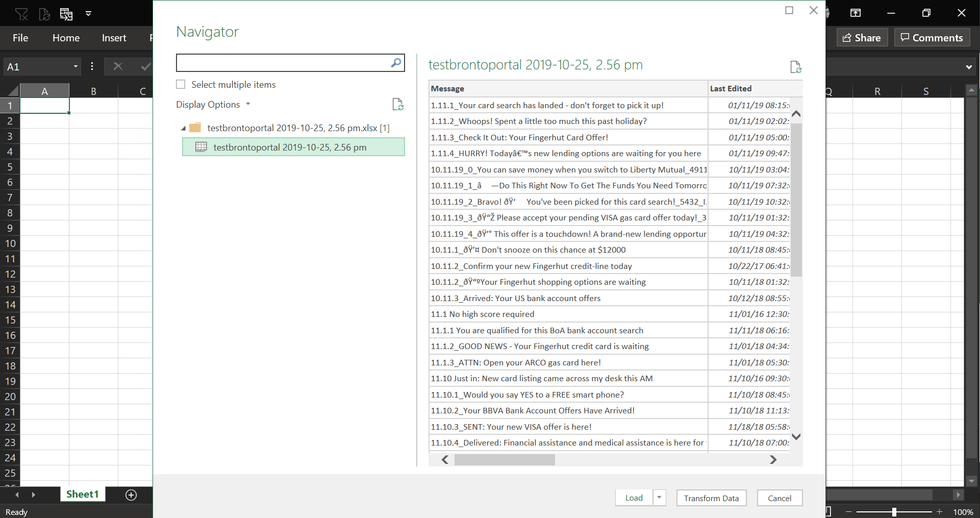Select the testbrontoportal 2019-10-25, 2.56 pm tree item
980x518 pixels.
pos(293,147)
